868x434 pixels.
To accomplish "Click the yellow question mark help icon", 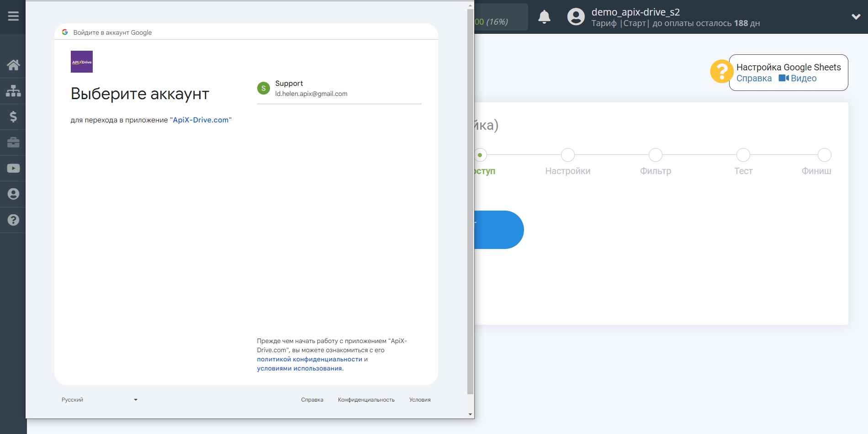I will pos(721,72).
